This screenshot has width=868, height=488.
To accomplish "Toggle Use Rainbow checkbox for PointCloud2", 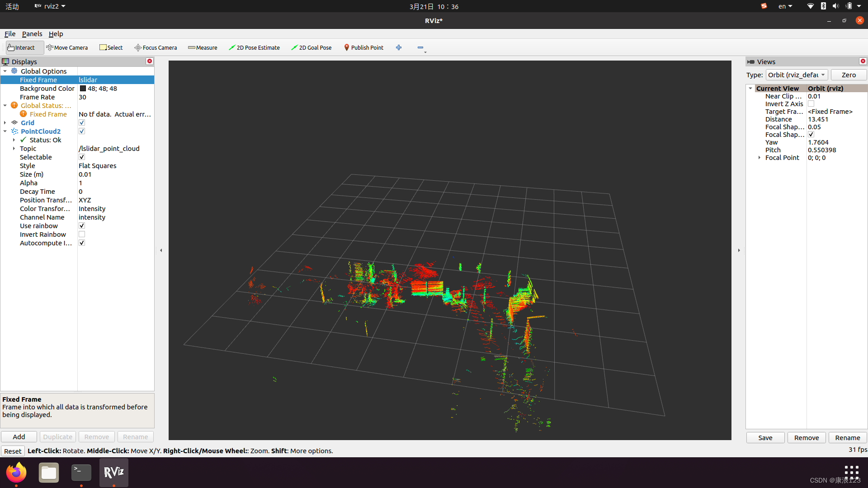I will 82,225.
